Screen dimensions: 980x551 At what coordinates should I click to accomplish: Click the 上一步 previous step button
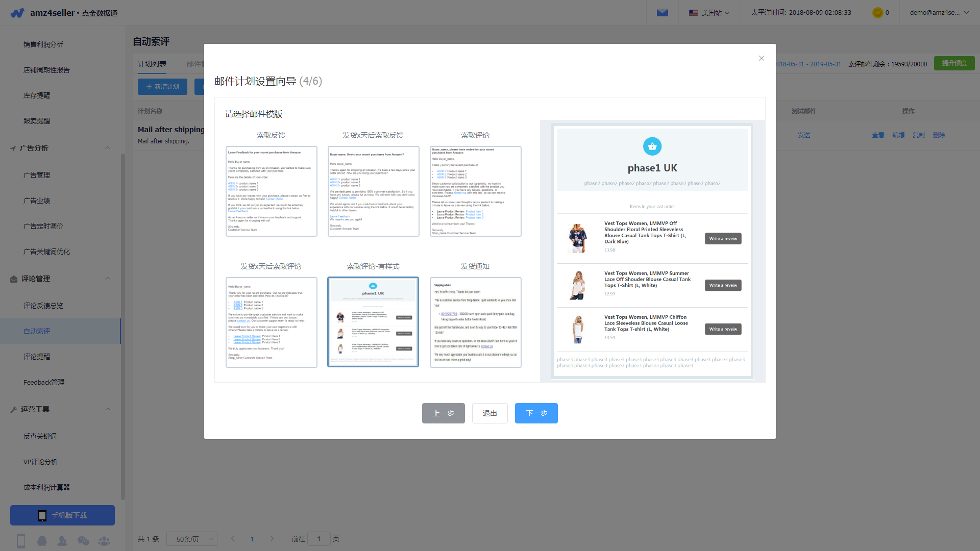(443, 413)
